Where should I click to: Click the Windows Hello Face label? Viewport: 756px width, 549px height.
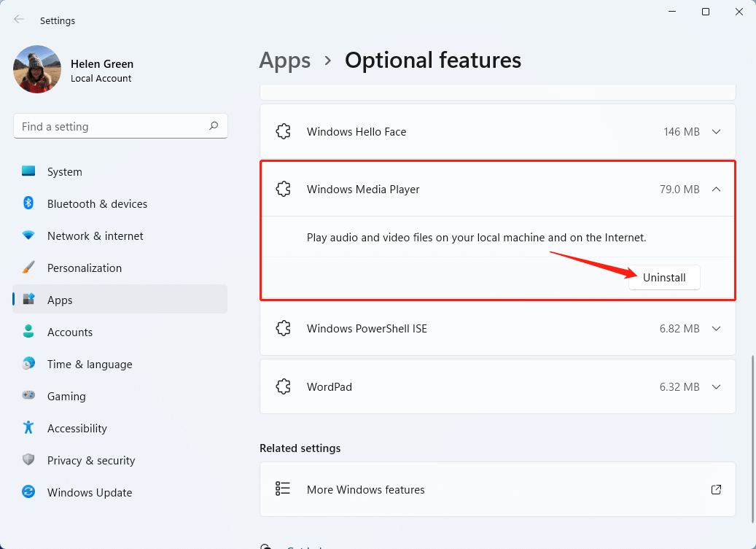tap(356, 131)
